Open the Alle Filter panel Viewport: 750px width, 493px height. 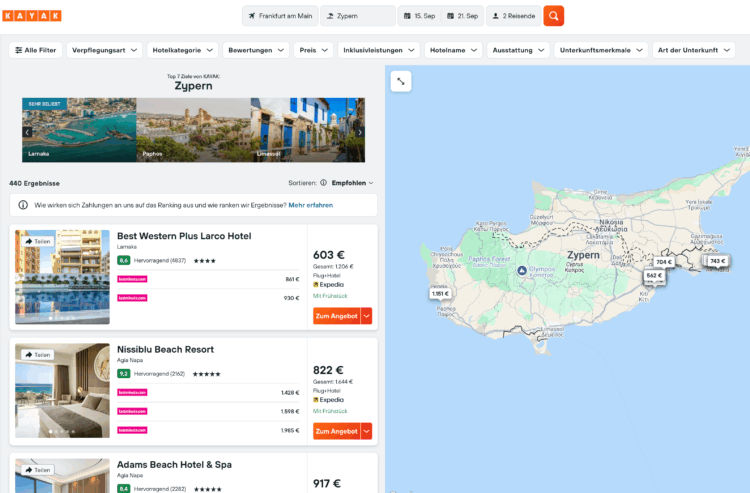[x=36, y=50]
